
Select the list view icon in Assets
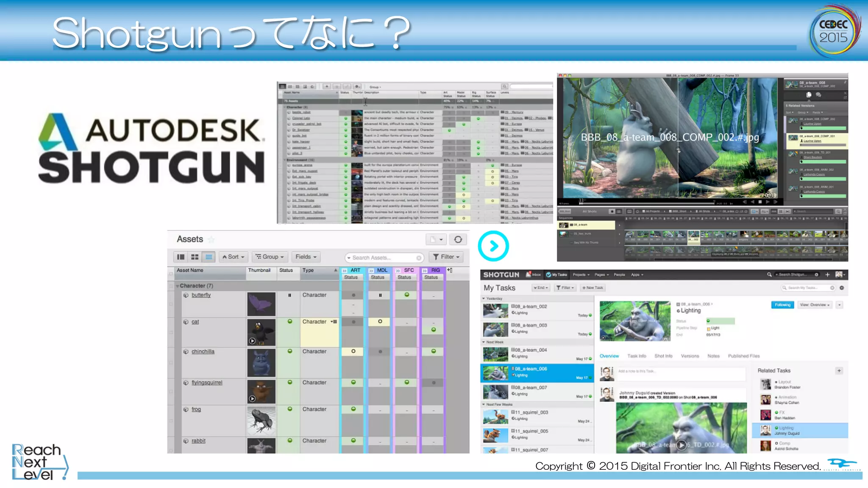[209, 257]
